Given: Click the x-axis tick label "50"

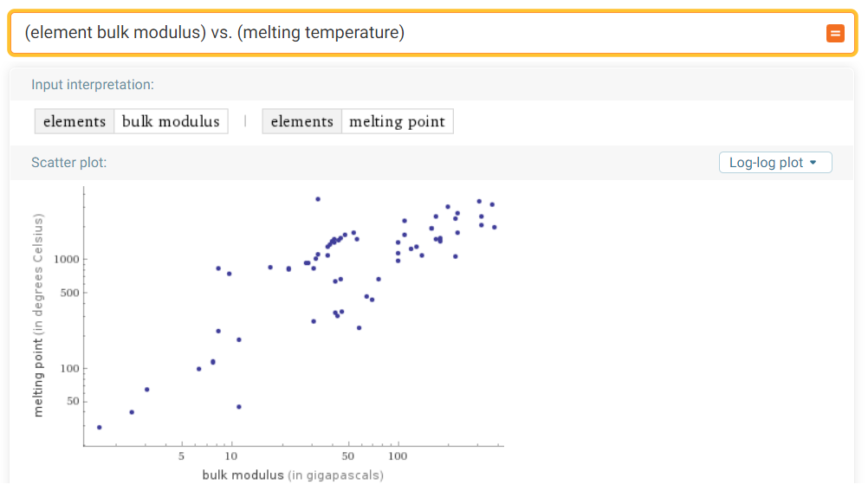Looking at the screenshot, I should click(x=347, y=455).
